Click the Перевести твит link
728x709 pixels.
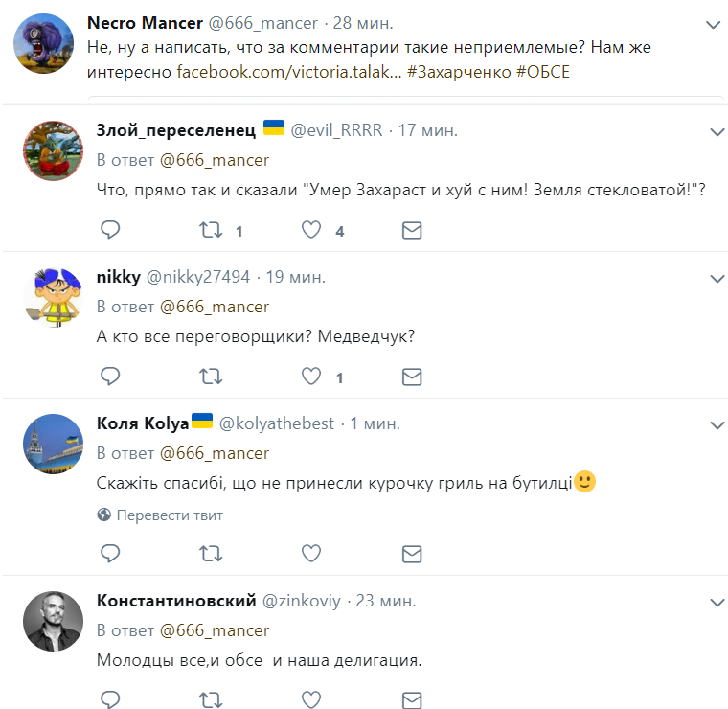tap(170, 515)
